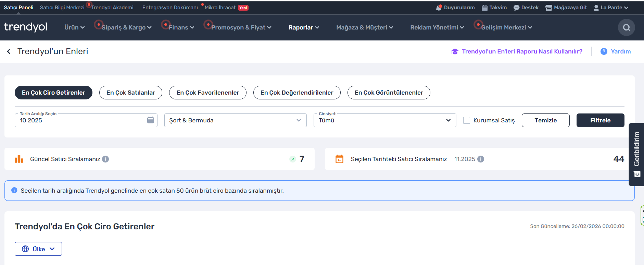
Task: Click the Mağazaya Git link
Action: (x=570, y=8)
